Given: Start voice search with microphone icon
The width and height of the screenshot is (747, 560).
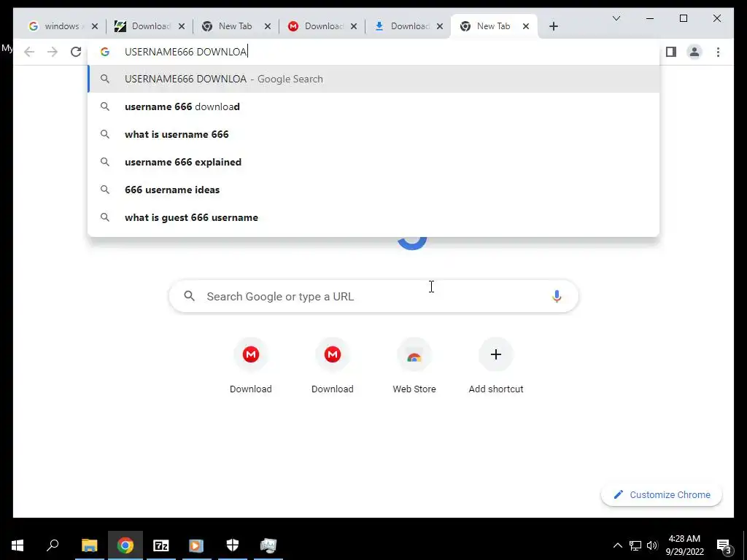Looking at the screenshot, I should click(x=557, y=296).
